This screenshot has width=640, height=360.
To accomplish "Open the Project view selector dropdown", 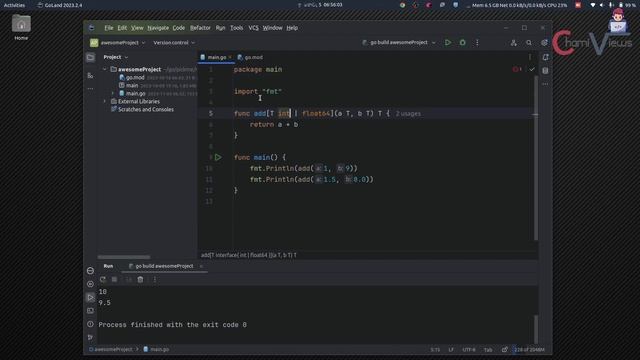I will [x=116, y=57].
